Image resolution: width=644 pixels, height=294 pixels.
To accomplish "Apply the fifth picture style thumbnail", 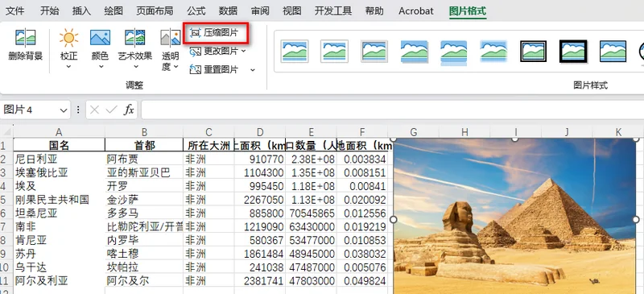I will coord(454,52).
